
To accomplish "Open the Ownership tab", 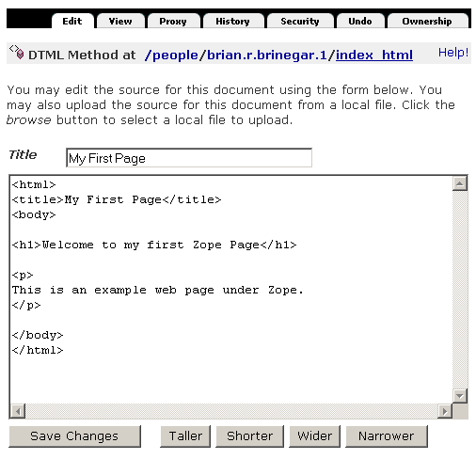I will click(427, 21).
